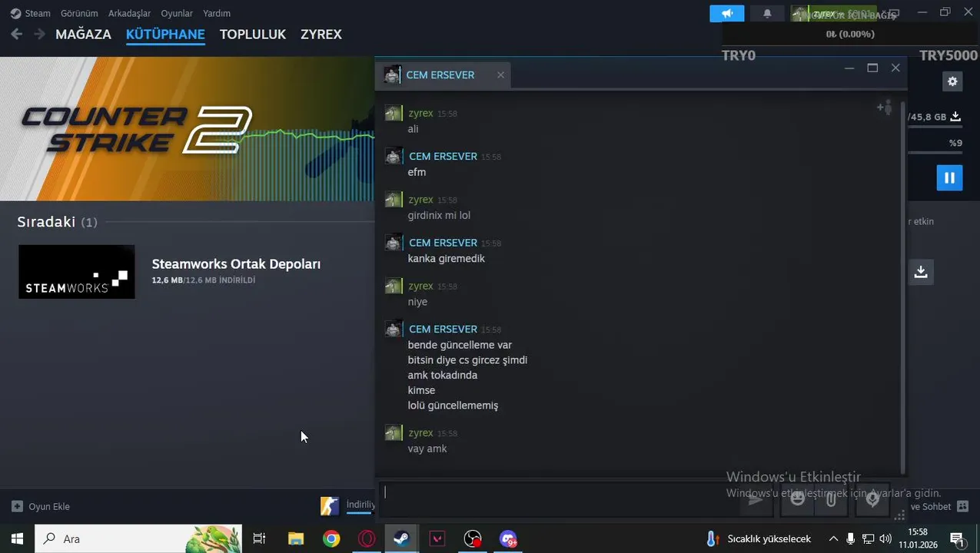The width and height of the screenshot is (980, 553).
Task: Go back with the left navigation arrow
Action: click(x=16, y=34)
